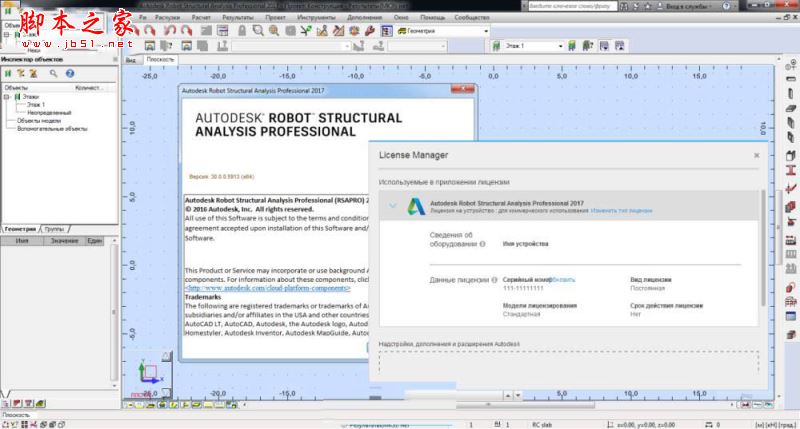Click the story question-mark icon
The width and height of the screenshot is (800, 429).
[x=588, y=46]
